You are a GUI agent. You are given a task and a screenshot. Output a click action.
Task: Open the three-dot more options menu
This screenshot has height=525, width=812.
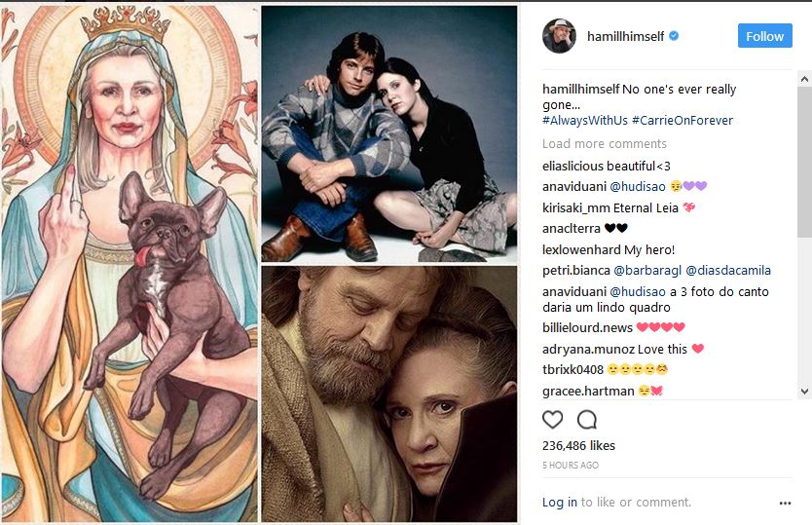pyautogui.click(x=786, y=504)
